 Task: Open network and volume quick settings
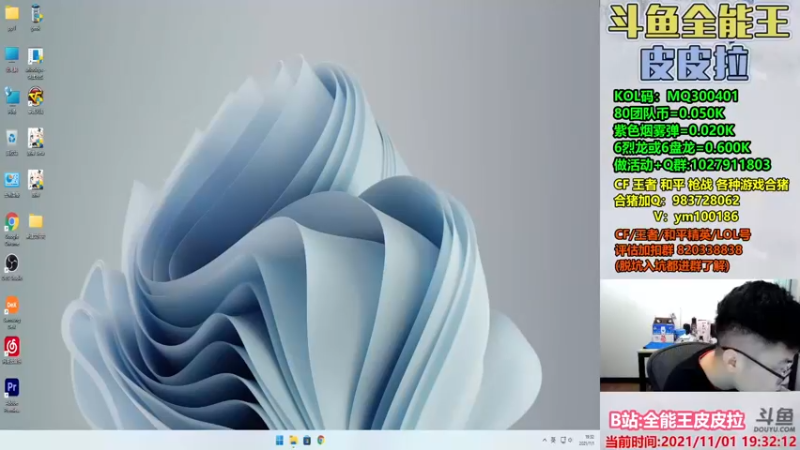(x=566, y=440)
